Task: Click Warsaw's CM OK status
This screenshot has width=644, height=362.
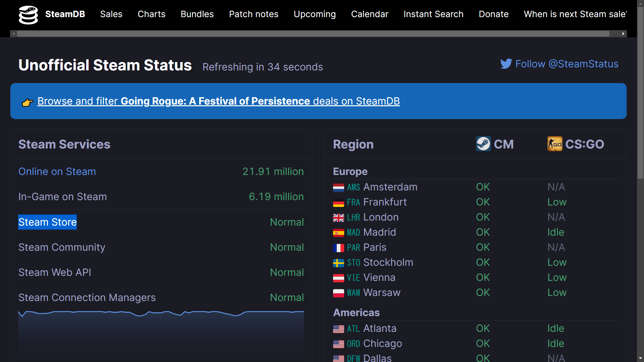Action: 483,292
